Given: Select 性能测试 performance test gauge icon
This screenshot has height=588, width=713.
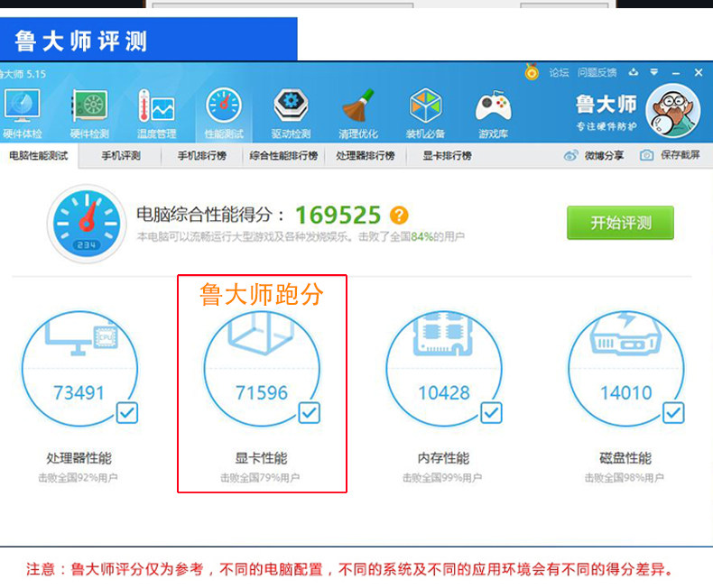Looking at the screenshot, I should (x=224, y=106).
